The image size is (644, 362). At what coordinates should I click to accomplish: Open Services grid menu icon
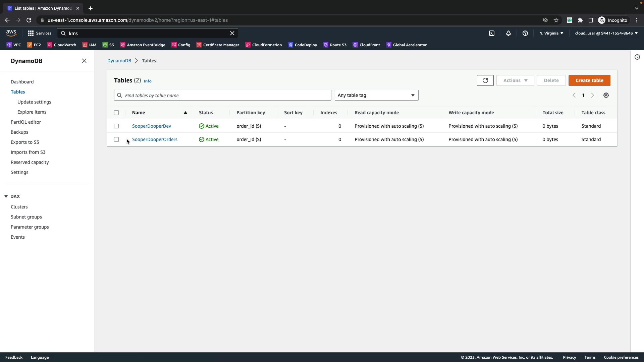pos(31,33)
